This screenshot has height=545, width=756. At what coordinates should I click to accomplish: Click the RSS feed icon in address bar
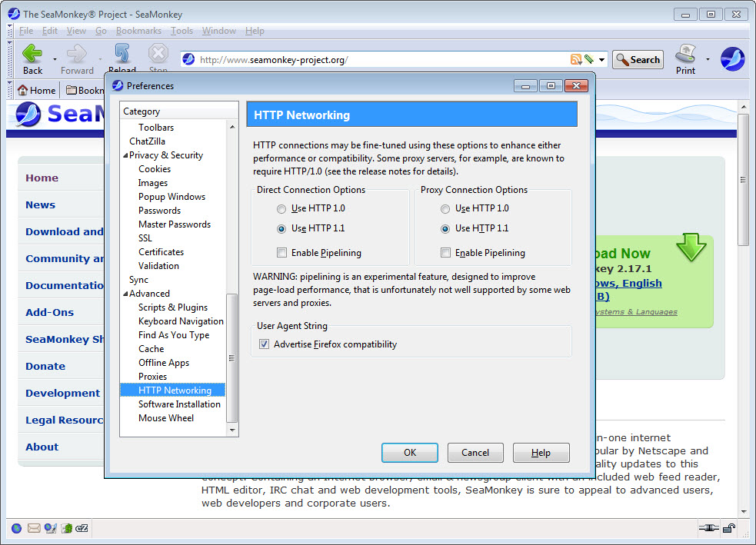[576, 59]
